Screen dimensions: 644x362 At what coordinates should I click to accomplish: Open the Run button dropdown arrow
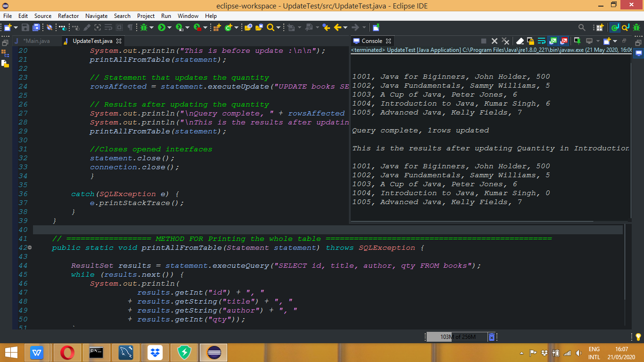[x=170, y=28]
